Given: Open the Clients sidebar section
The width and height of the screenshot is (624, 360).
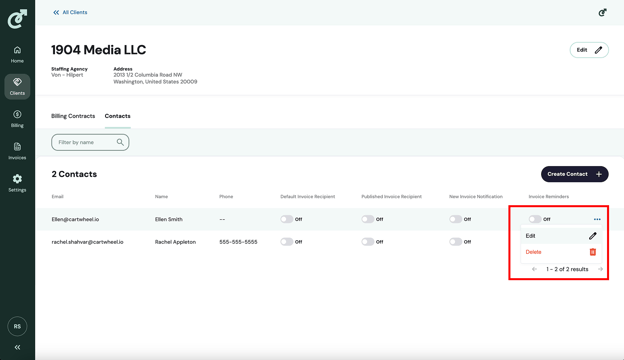Looking at the screenshot, I should click(x=17, y=86).
